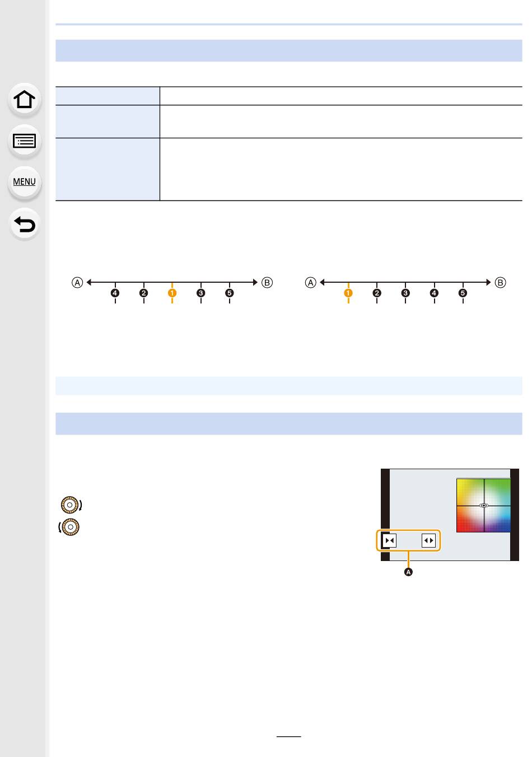Go to the Home page icon
The height and width of the screenshot is (757, 532).
(x=24, y=100)
